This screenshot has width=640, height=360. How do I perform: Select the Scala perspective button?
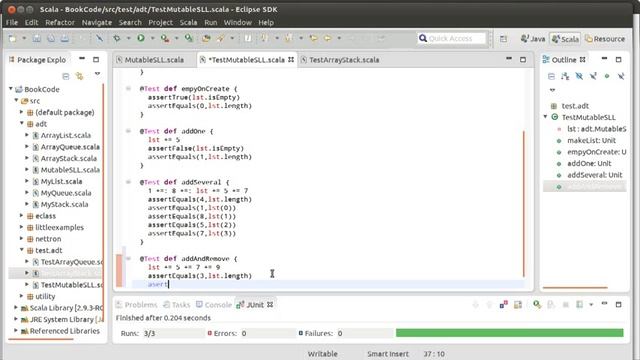click(x=565, y=39)
